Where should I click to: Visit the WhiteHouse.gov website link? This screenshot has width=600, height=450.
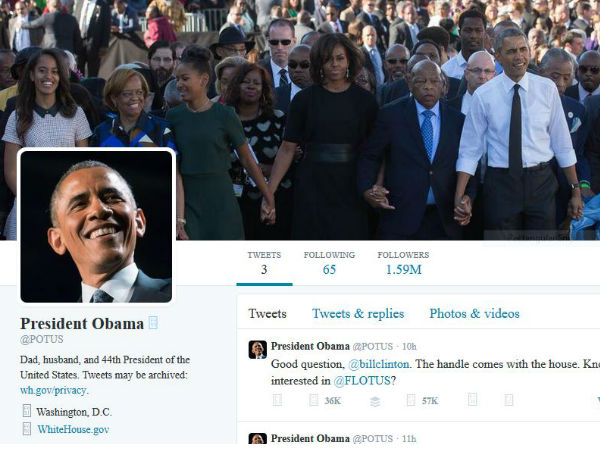tap(73, 429)
